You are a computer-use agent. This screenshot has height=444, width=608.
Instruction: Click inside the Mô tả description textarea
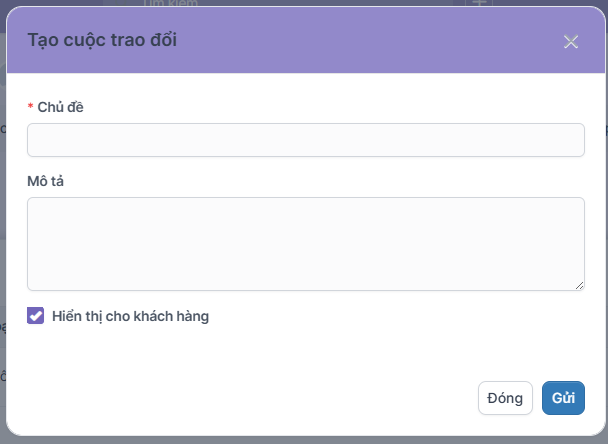(306, 244)
